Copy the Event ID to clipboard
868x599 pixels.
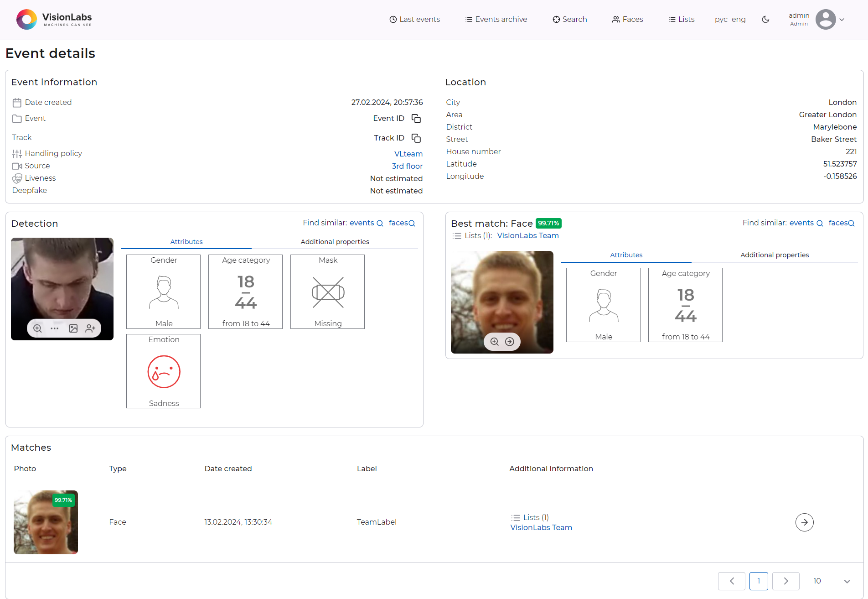click(x=416, y=119)
